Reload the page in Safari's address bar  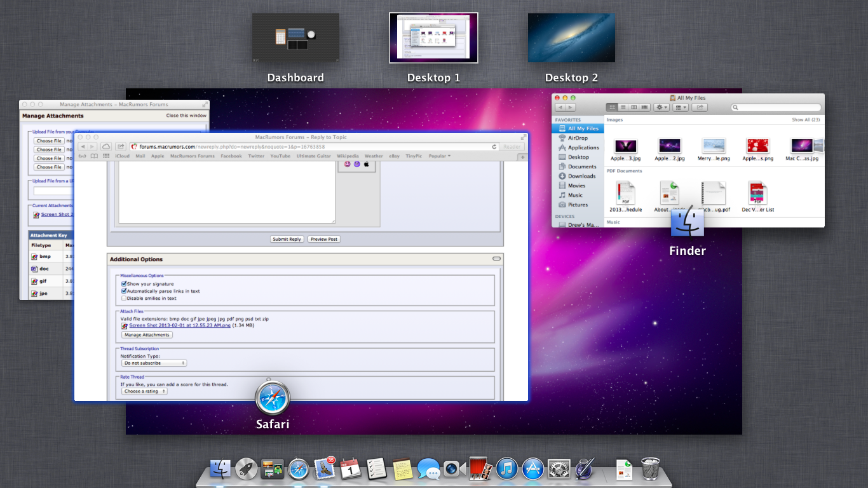(x=494, y=147)
